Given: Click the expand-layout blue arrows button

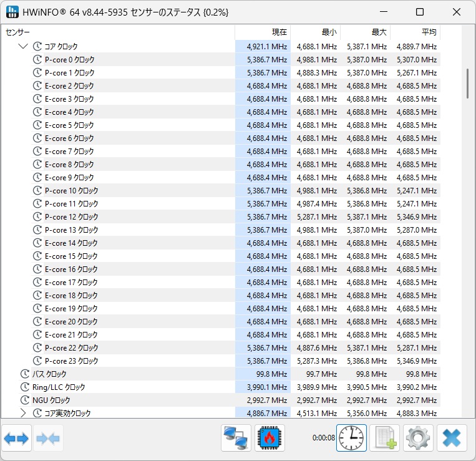Looking at the screenshot, I should point(16,439).
